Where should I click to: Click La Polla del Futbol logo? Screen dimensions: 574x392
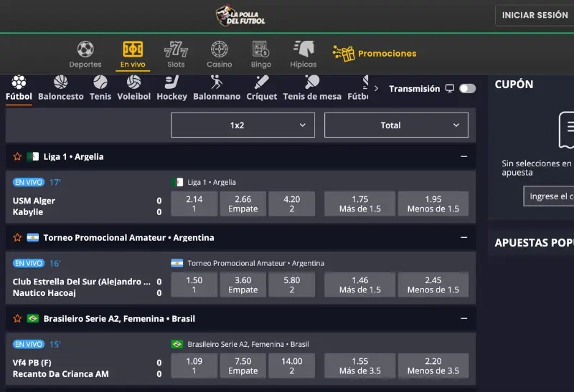click(x=240, y=16)
